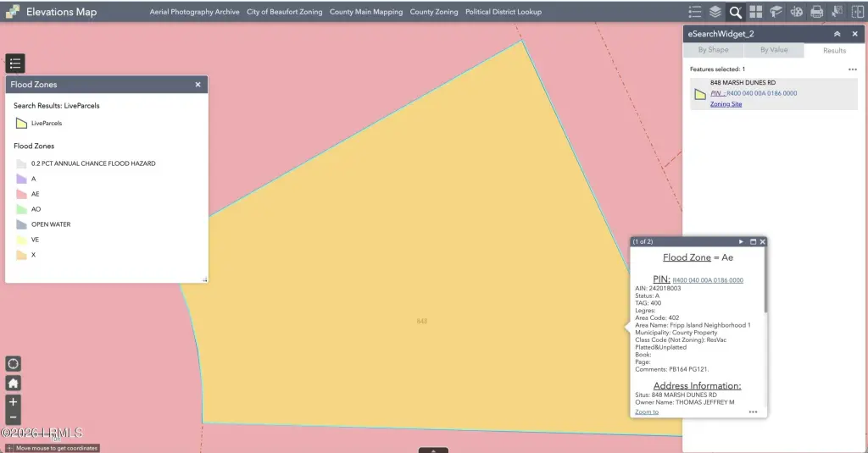Open the County Zoning link
The width and height of the screenshot is (868, 453).
434,13
